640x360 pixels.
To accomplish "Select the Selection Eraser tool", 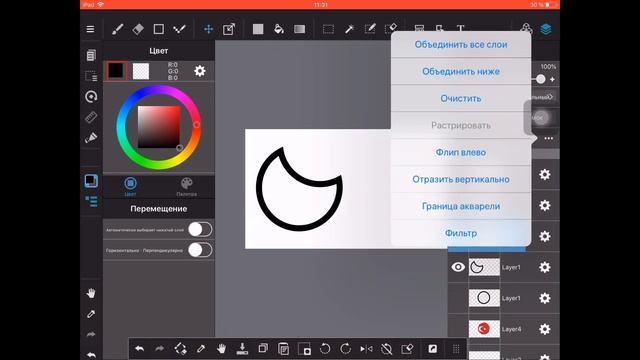I will (391, 28).
